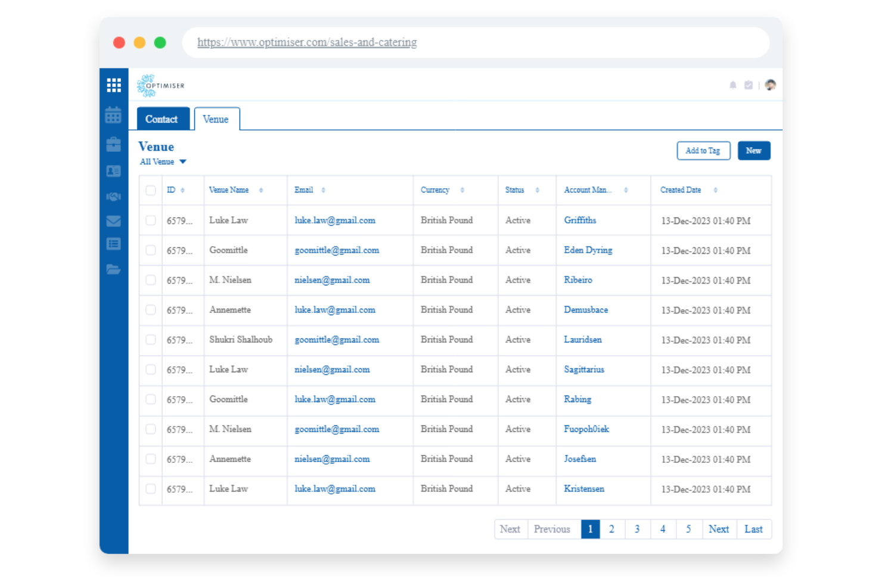Image resolution: width=882 pixels, height=588 pixels.
Task: Switch to the Venue tab
Action: pyautogui.click(x=216, y=119)
